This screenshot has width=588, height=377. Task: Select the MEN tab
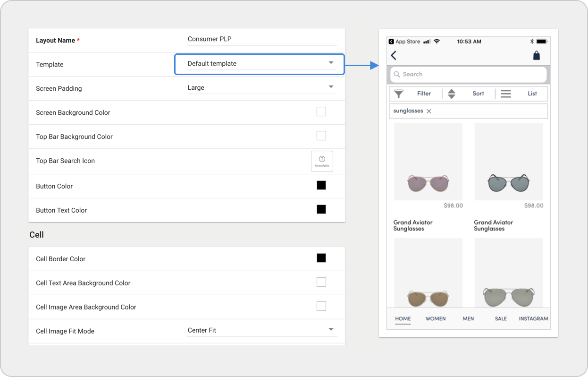pos(468,319)
